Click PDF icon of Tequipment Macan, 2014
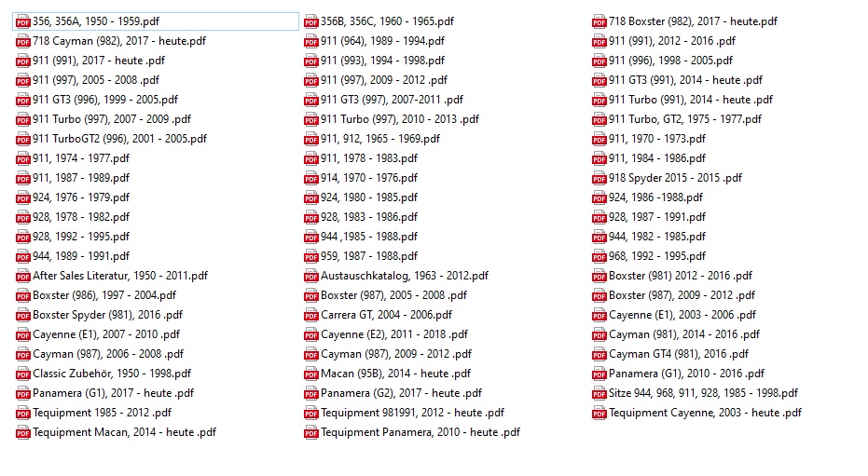 (x=23, y=432)
